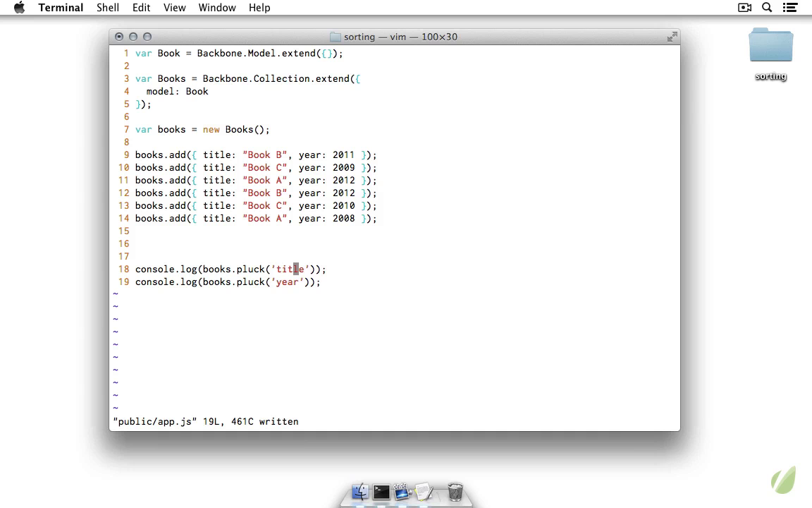This screenshot has width=812, height=508.
Task: Open the Terminal application menu
Action: click(61, 8)
